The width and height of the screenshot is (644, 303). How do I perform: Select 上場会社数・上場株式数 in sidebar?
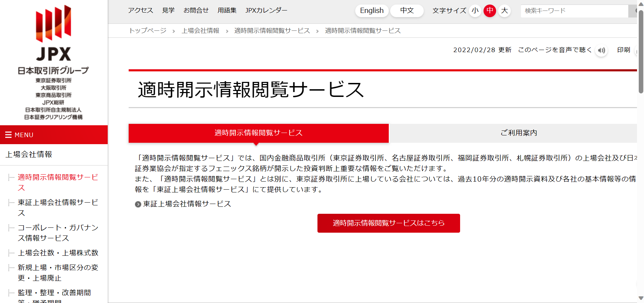tap(58, 253)
